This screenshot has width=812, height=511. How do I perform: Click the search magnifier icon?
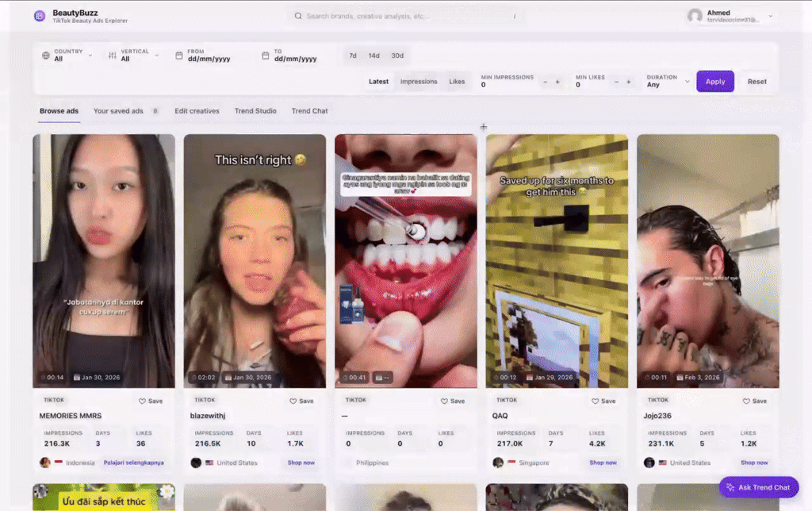coord(298,16)
